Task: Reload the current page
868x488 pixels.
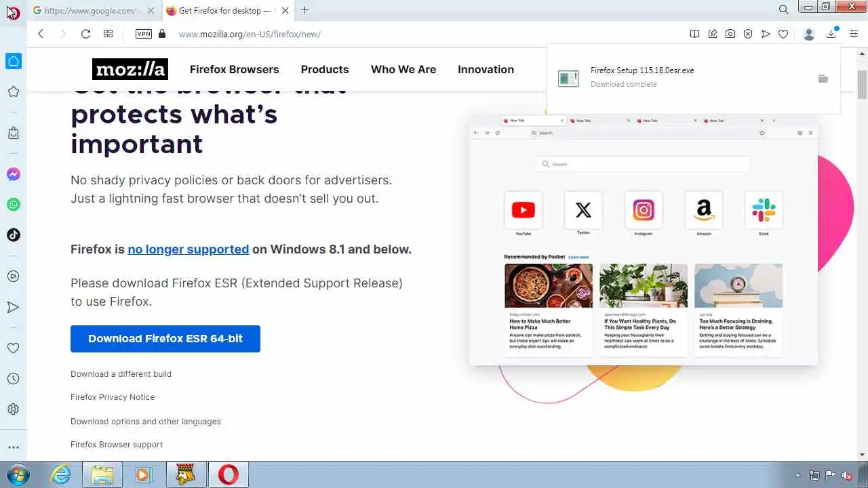Action: [85, 34]
